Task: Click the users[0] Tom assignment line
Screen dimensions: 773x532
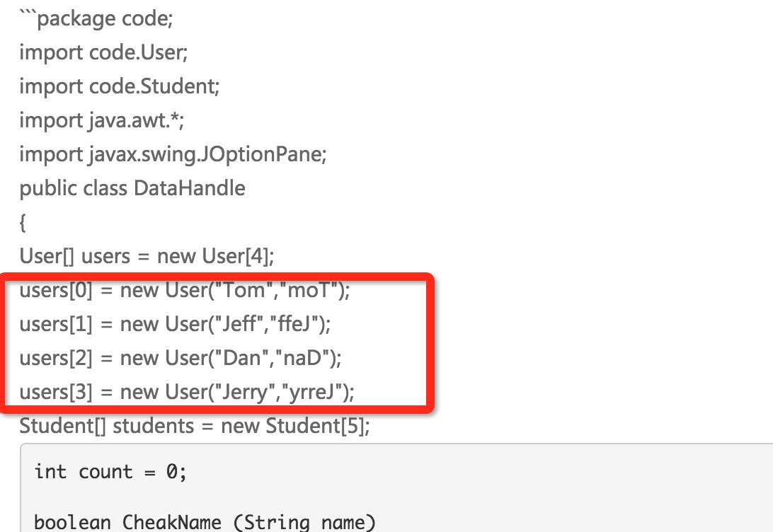Action: tap(185, 291)
